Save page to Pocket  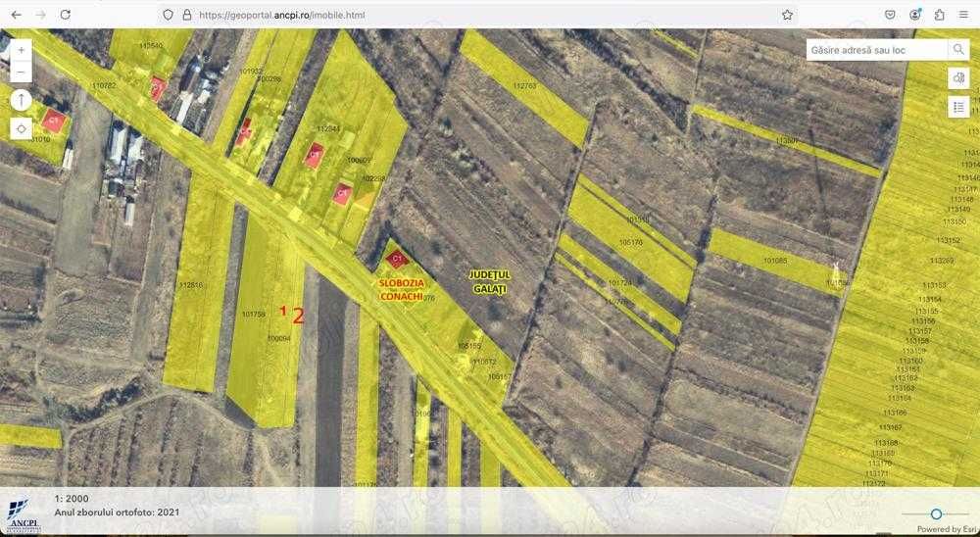pos(890,15)
